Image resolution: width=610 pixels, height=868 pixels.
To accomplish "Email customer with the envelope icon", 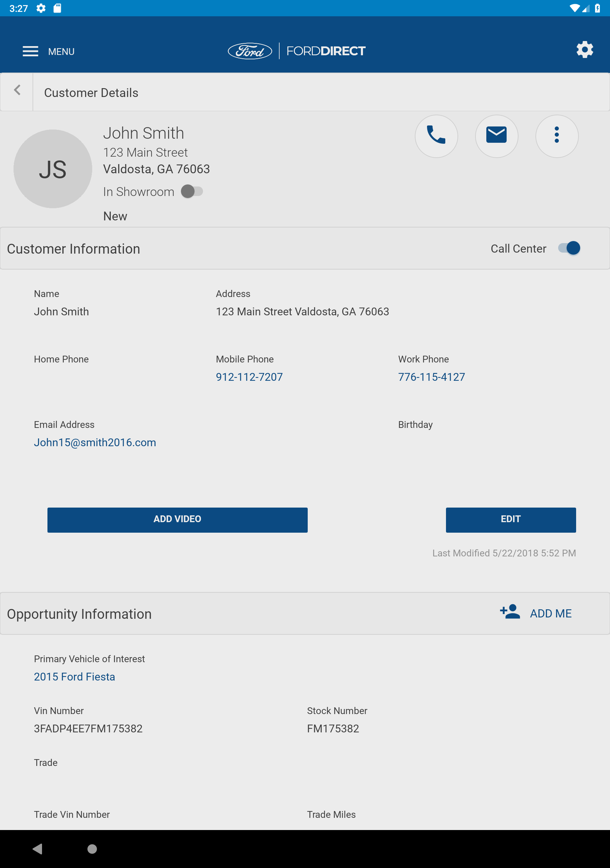I will [x=496, y=136].
